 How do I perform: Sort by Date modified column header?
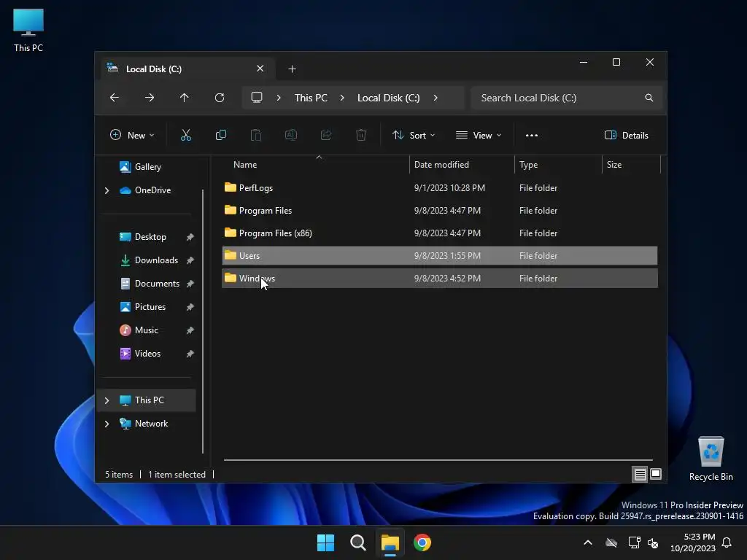tap(462, 165)
